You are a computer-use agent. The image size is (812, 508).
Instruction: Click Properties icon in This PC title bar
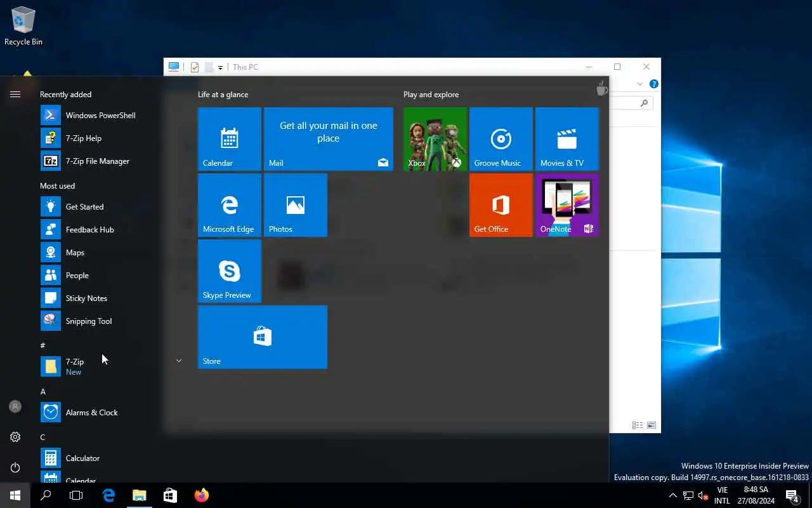pyautogui.click(x=195, y=67)
